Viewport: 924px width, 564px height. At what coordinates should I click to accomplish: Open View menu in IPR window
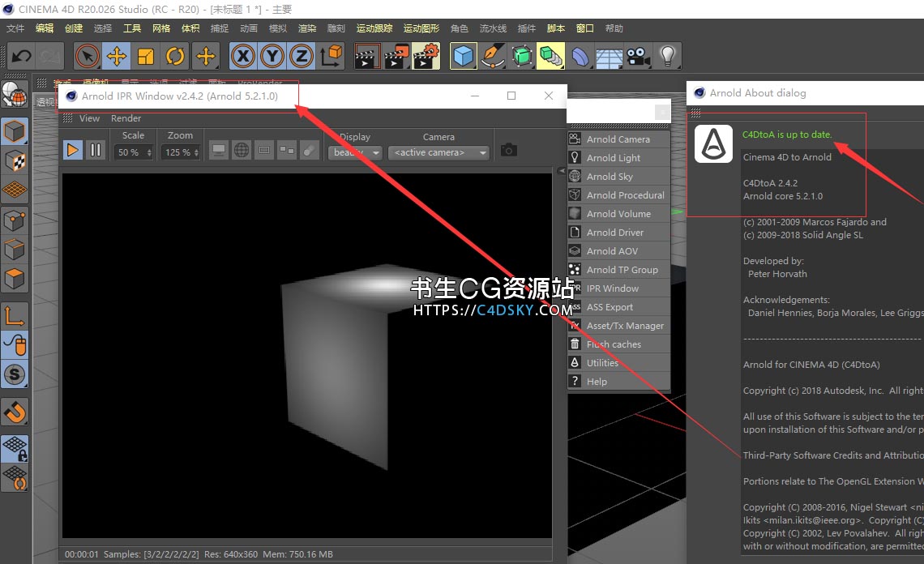pos(90,118)
